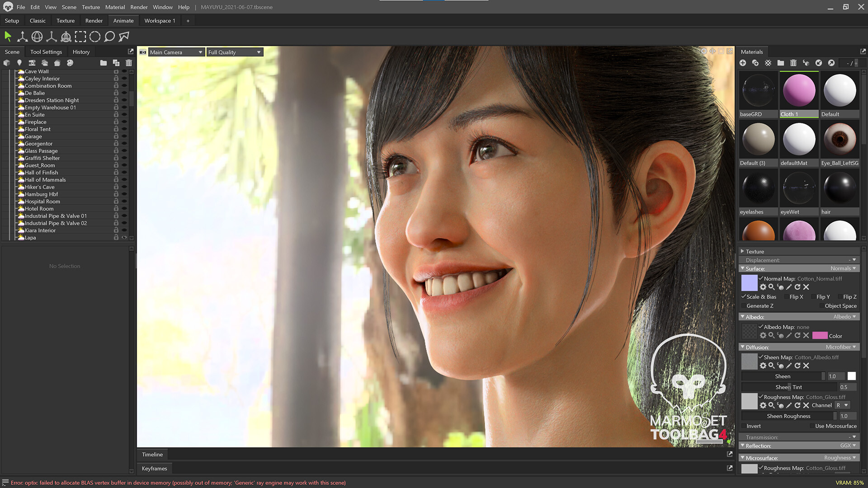Change render quality via the Full Quality dropdown
This screenshot has width=868, height=488.
[234, 52]
